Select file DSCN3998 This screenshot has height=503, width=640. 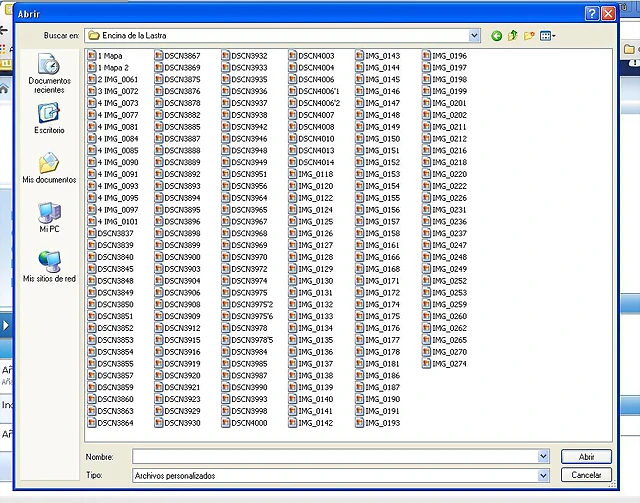click(x=244, y=411)
